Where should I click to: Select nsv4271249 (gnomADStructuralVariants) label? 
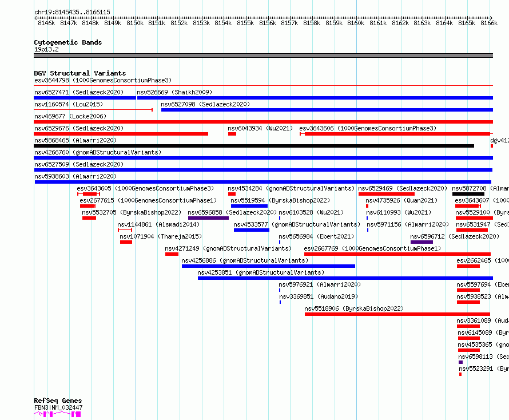point(228,248)
